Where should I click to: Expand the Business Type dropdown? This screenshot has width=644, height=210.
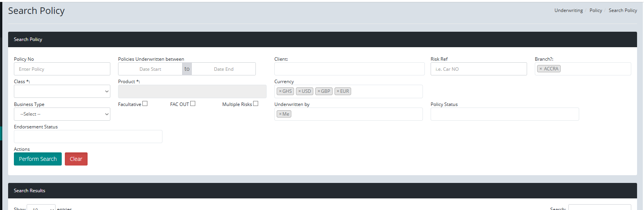tap(62, 114)
